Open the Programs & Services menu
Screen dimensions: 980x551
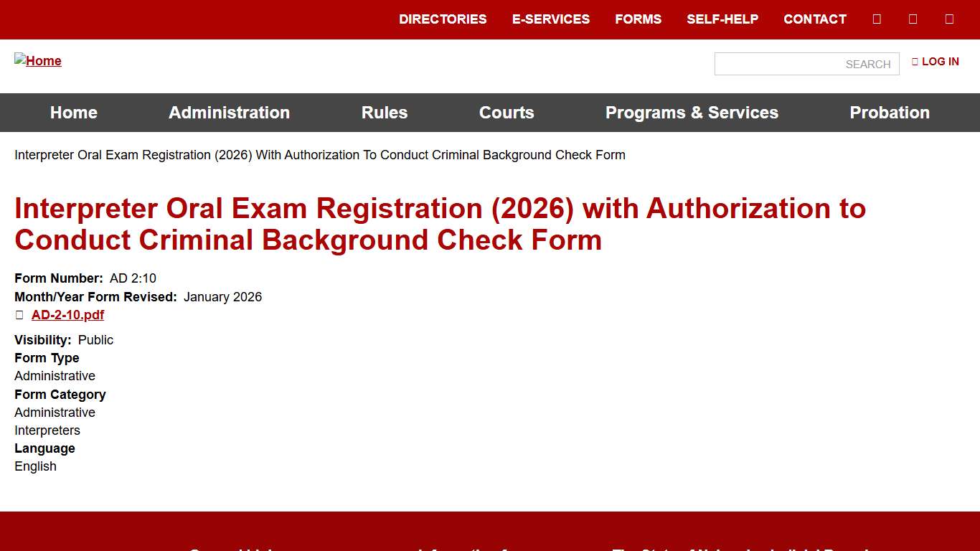692,113
